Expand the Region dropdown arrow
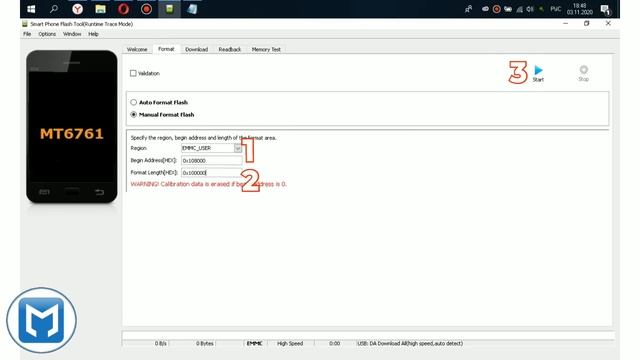 click(238, 148)
